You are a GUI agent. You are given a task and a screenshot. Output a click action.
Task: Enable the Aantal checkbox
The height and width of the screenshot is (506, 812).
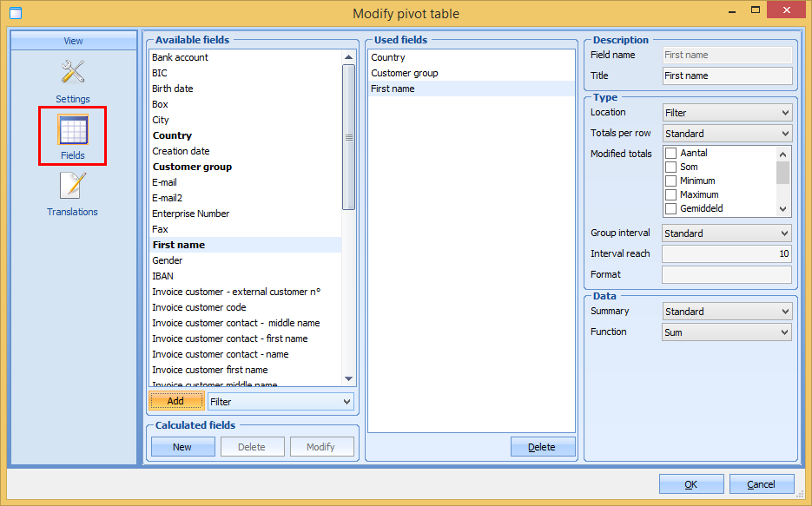pos(670,154)
